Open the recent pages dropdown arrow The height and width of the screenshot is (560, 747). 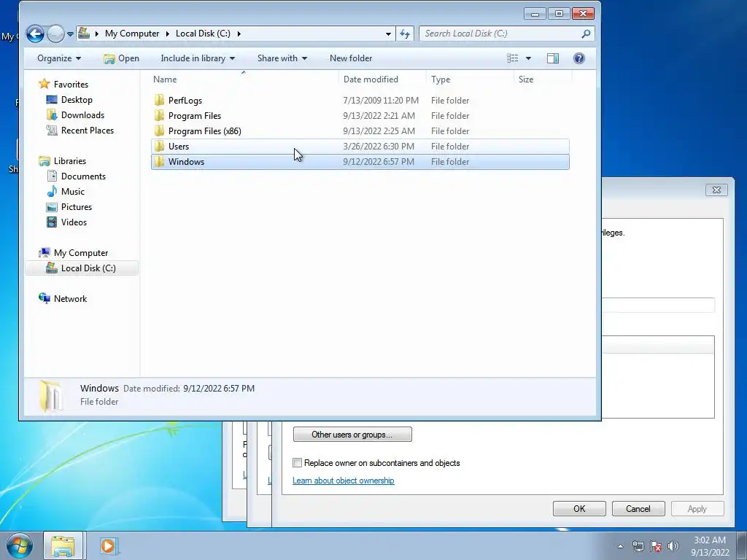click(x=70, y=34)
